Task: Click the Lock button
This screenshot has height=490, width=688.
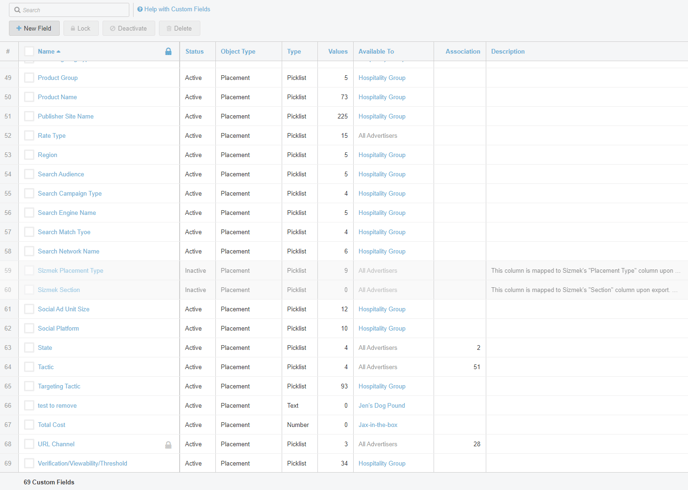Action: 81,29
